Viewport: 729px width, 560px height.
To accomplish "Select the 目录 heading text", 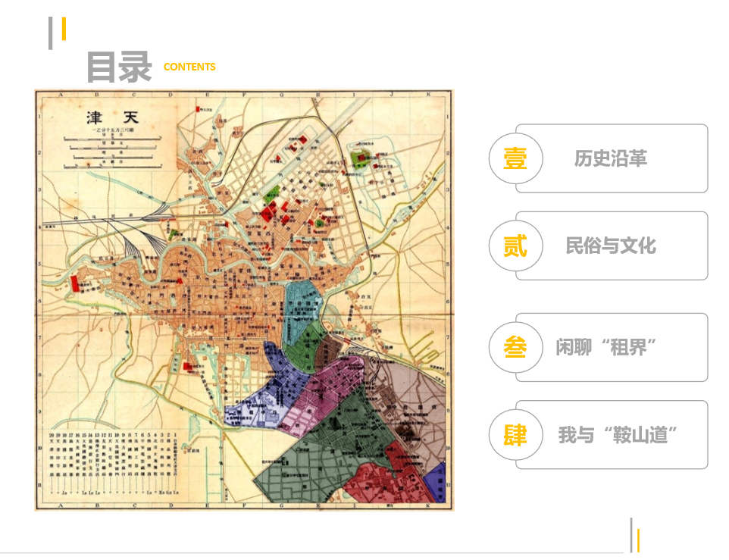I will (119, 67).
